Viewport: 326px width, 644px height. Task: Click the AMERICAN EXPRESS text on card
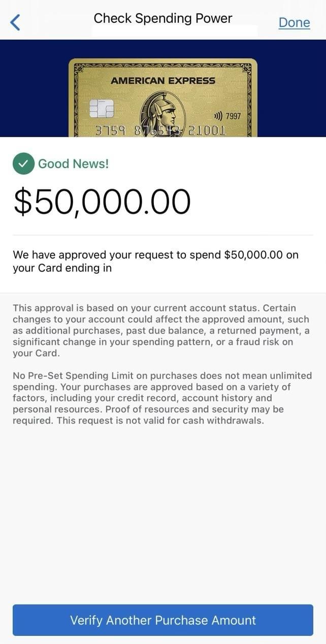point(163,81)
